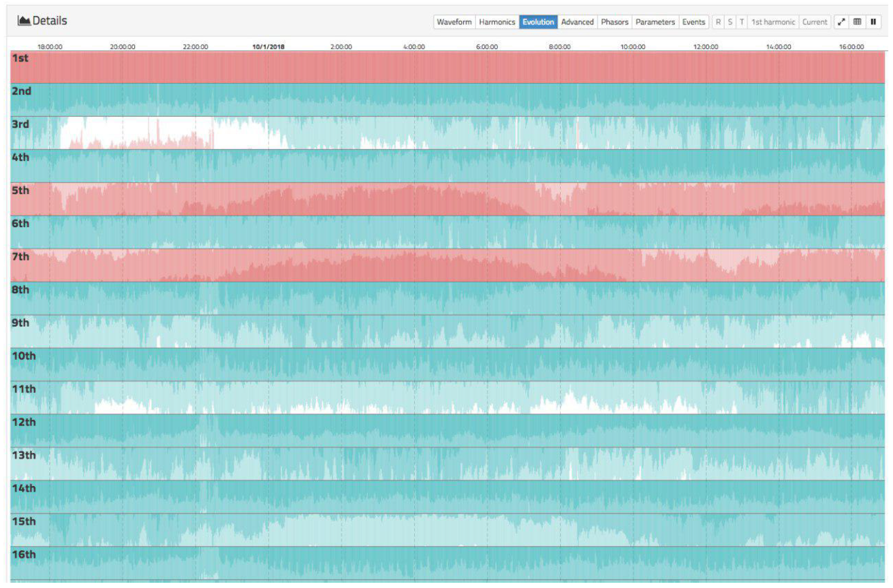
Task: Click the 10/1/2018 date marker
Action: pyautogui.click(x=268, y=47)
